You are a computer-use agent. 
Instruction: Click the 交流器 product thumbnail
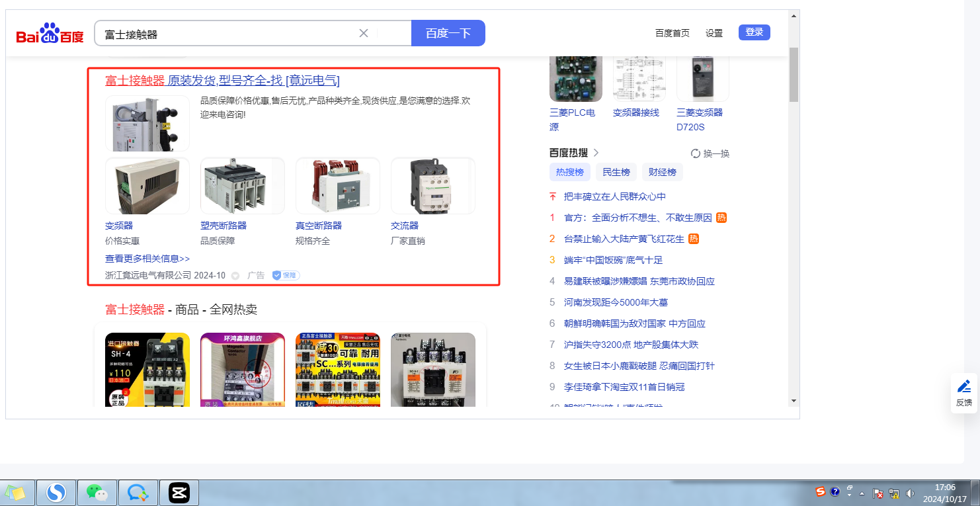point(433,186)
